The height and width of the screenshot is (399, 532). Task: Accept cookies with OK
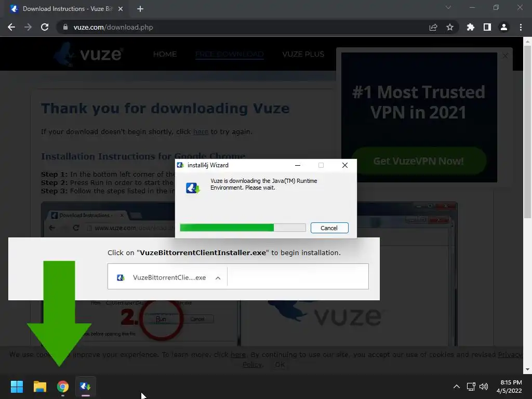280,364
